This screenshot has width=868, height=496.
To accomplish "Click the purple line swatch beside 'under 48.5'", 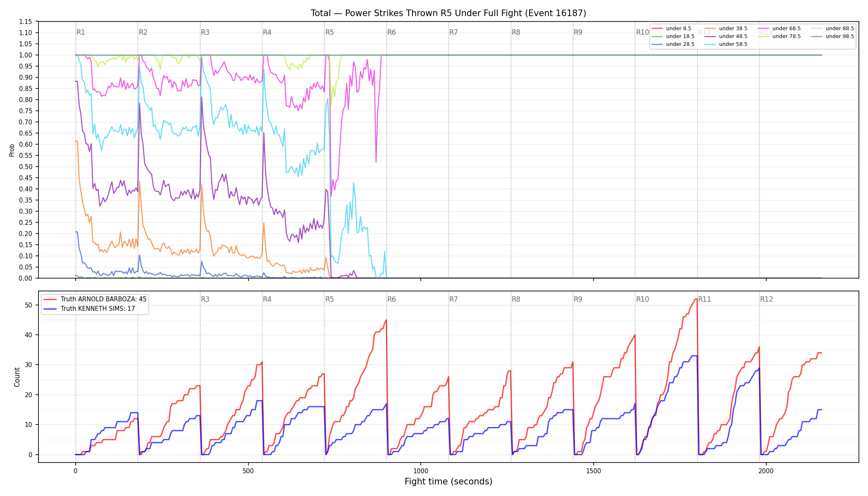I will point(710,36).
